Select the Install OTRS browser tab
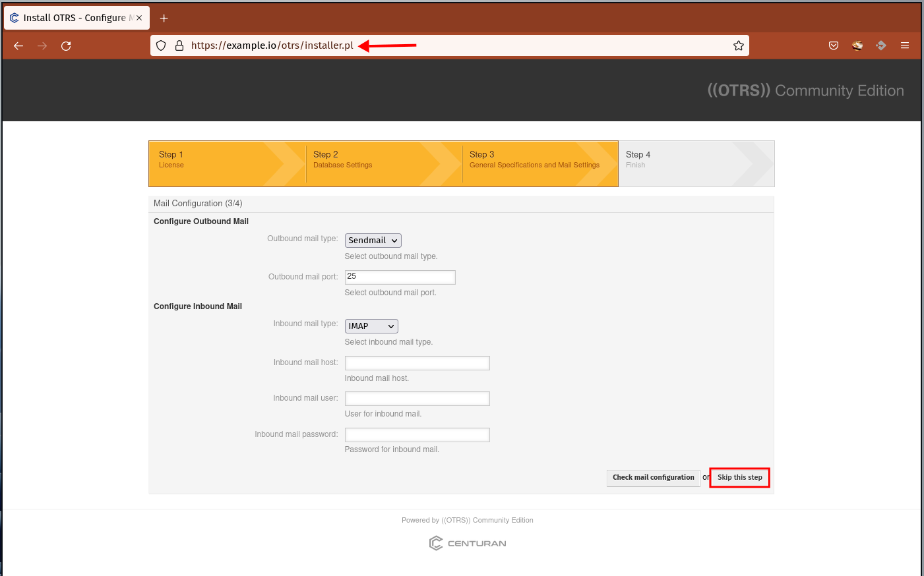The height and width of the screenshot is (576, 924). pos(77,18)
